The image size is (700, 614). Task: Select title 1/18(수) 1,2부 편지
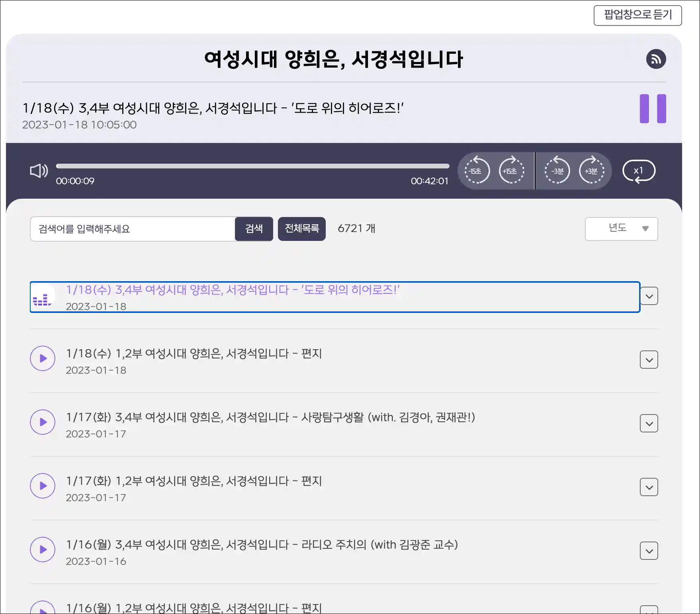coord(194,354)
